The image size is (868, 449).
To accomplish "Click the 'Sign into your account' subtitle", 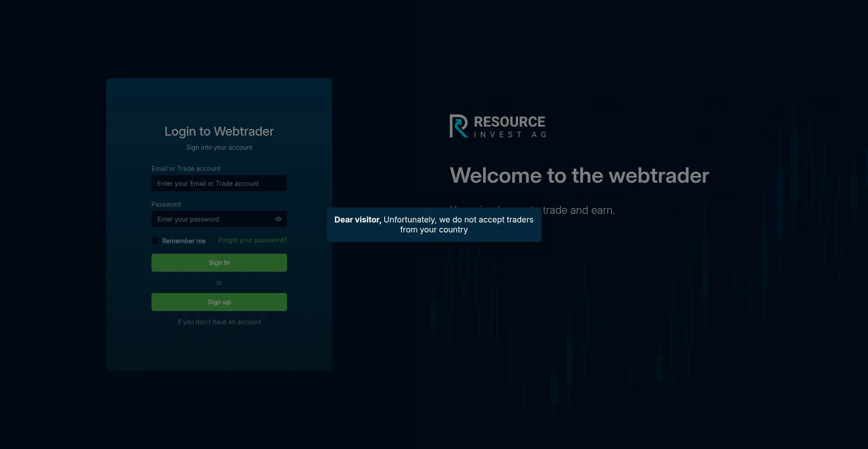I will coord(219,147).
